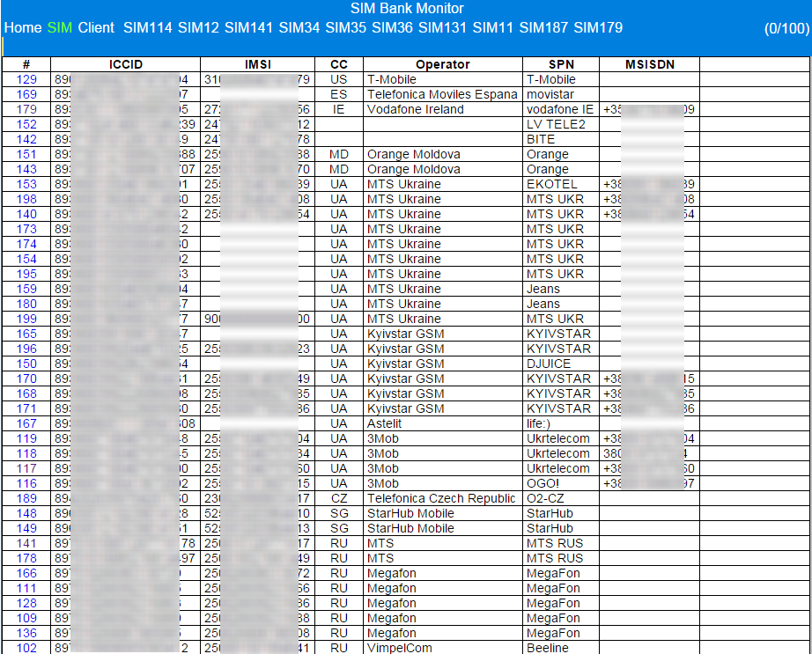Open SIM number 102 link
The height and width of the screenshot is (654, 812).
tap(26, 648)
